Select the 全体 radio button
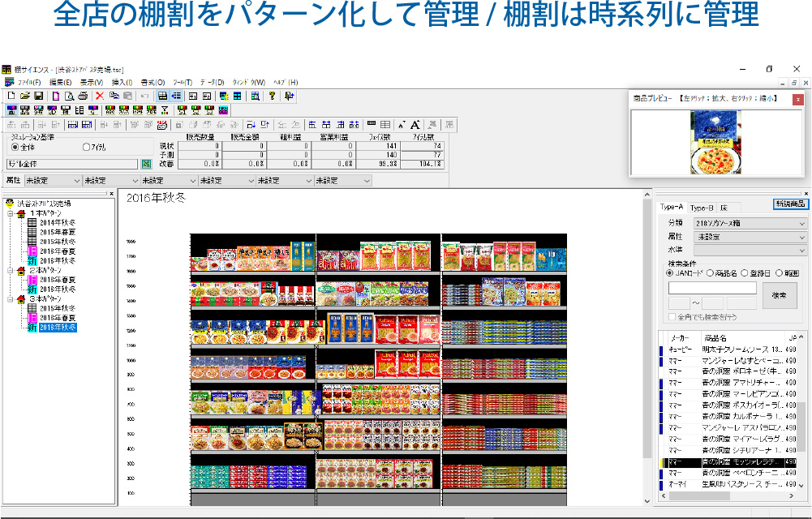The width and height of the screenshot is (812, 519). coord(15,148)
